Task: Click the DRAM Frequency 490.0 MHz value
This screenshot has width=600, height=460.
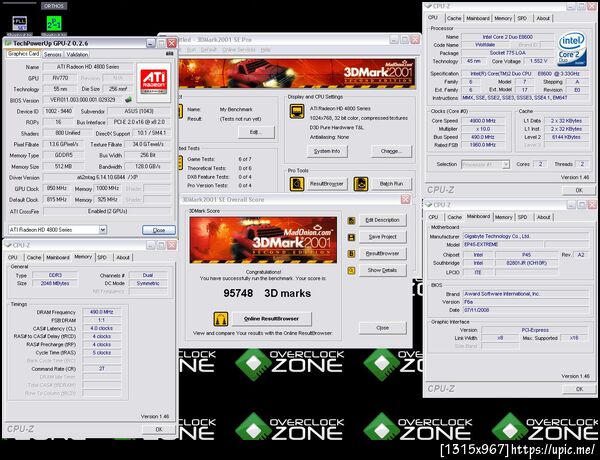Action: [101, 312]
